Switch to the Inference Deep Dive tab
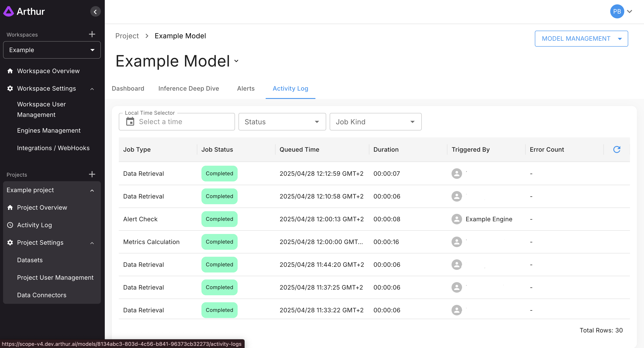The height and width of the screenshot is (348, 644). click(189, 88)
